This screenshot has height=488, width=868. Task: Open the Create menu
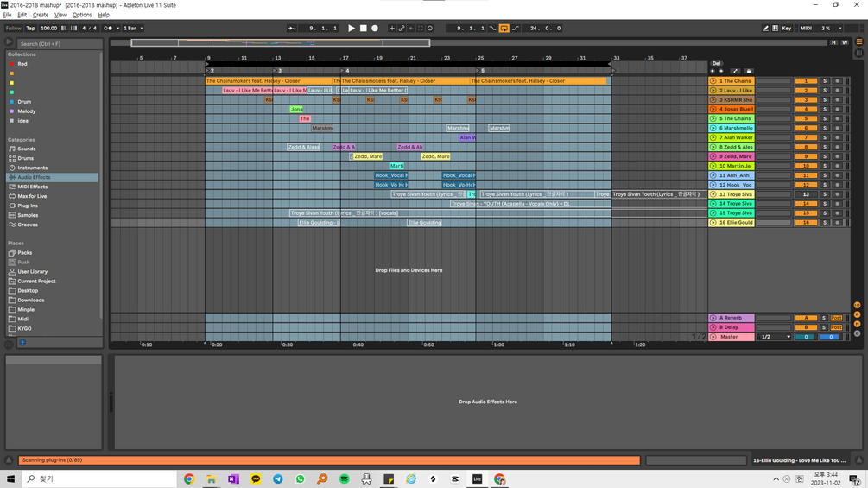click(41, 15)
